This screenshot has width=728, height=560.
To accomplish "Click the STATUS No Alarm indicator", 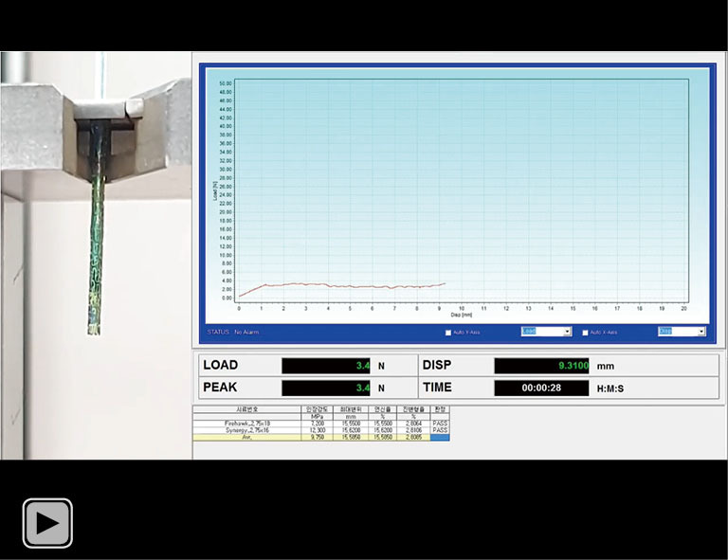I will pos(233,333).
